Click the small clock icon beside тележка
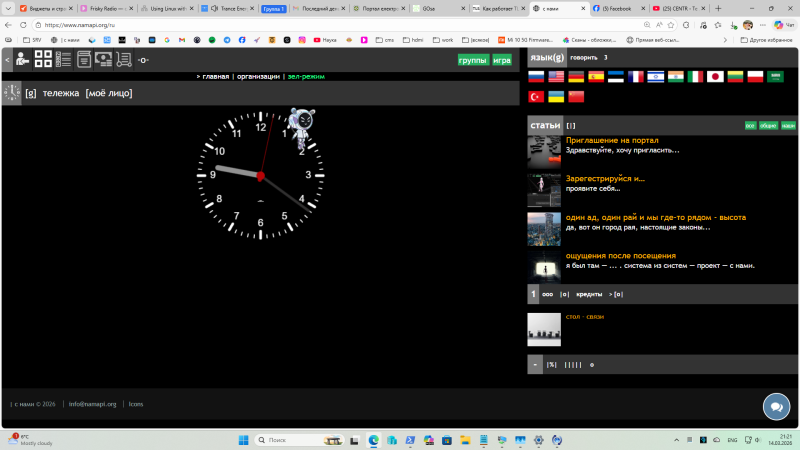Image resolution: width=800 pixels, height=450 pixels. [x=11, y=93]
